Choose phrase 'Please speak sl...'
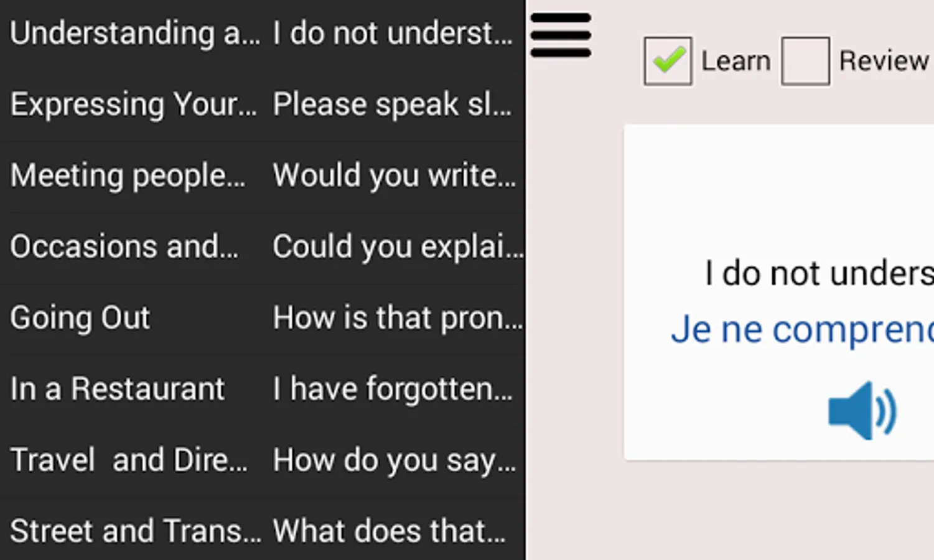The width and height of the screenshot is (934, 560). [x=392, y=105]
